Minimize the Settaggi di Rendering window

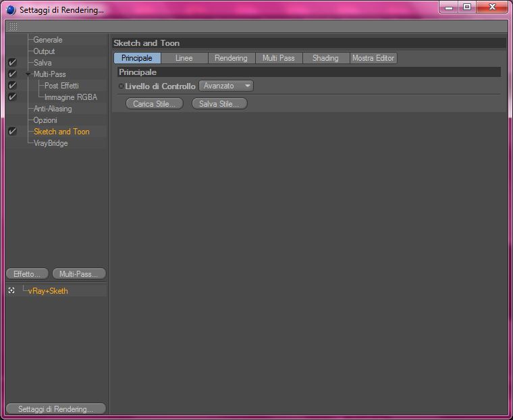point(449,7)
